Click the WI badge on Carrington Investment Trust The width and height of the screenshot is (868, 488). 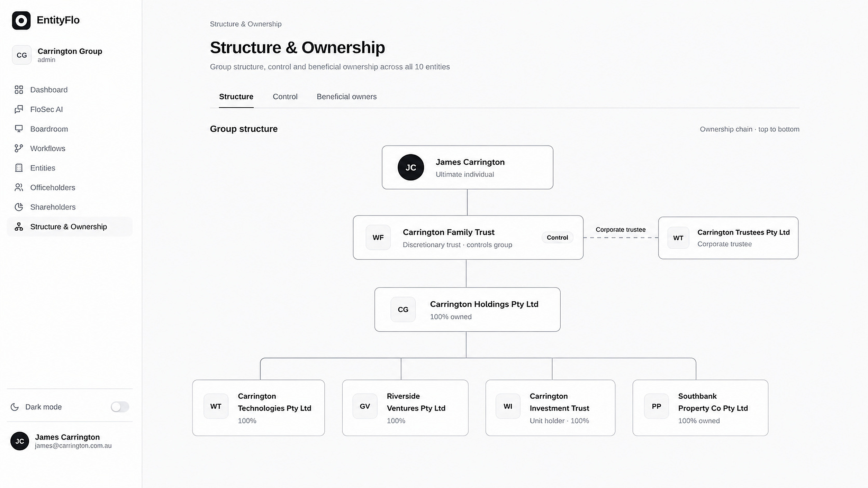point(508,406)
